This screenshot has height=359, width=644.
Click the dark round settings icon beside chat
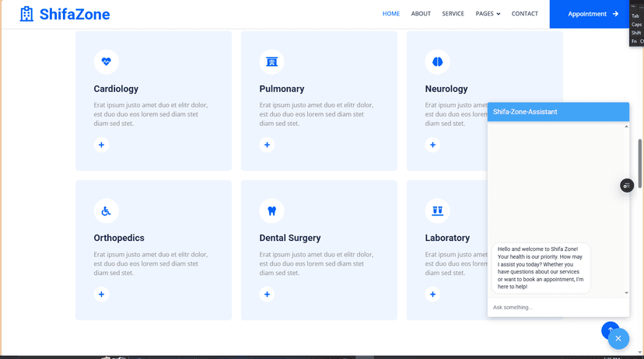[627, 186]
